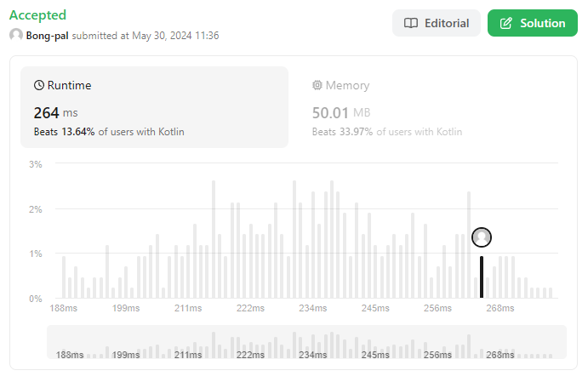Screen dimensions: 588x382
Task: Click the Accepted status text
Action: 37,15
